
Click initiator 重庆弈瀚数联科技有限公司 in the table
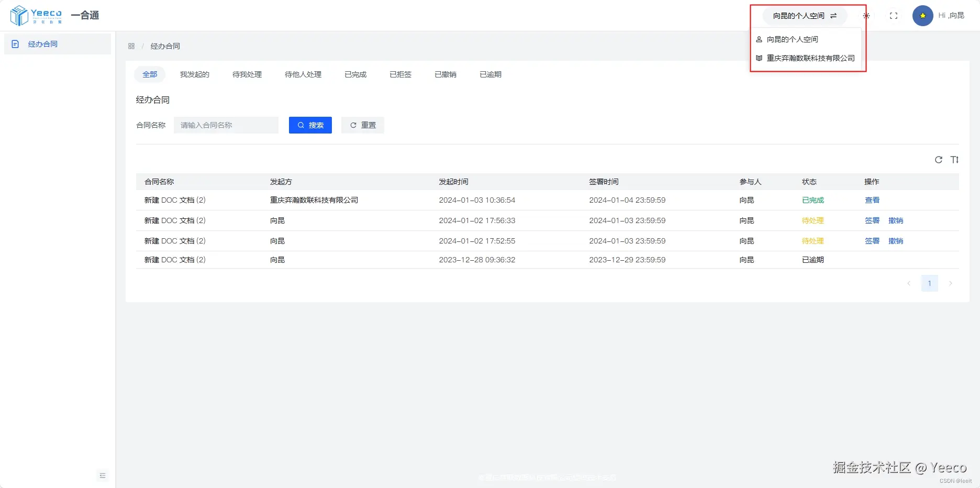point(314,200)
